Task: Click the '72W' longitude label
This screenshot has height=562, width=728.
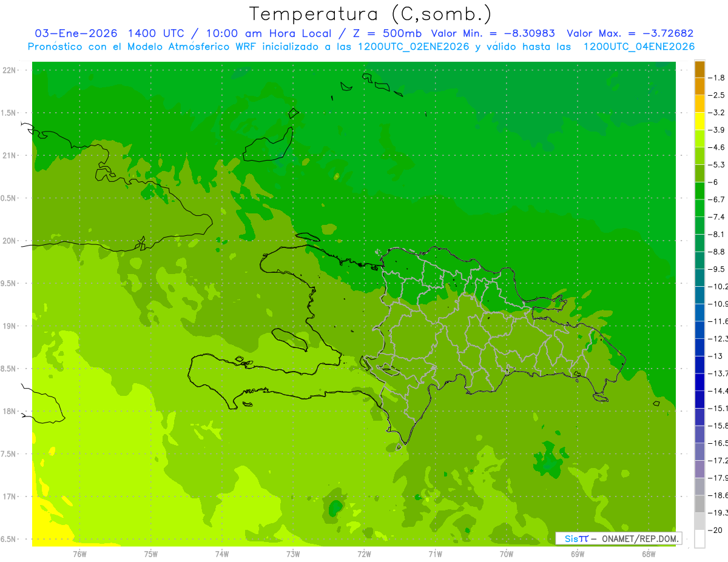Action: (x=364, y=554)
